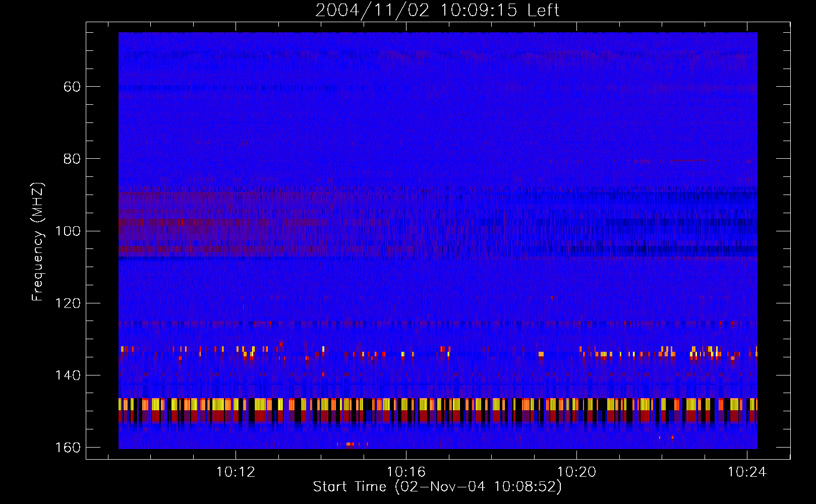Click the time tick label "10:20"
This screenshot has height=504, width=816.
pos(576,472)
